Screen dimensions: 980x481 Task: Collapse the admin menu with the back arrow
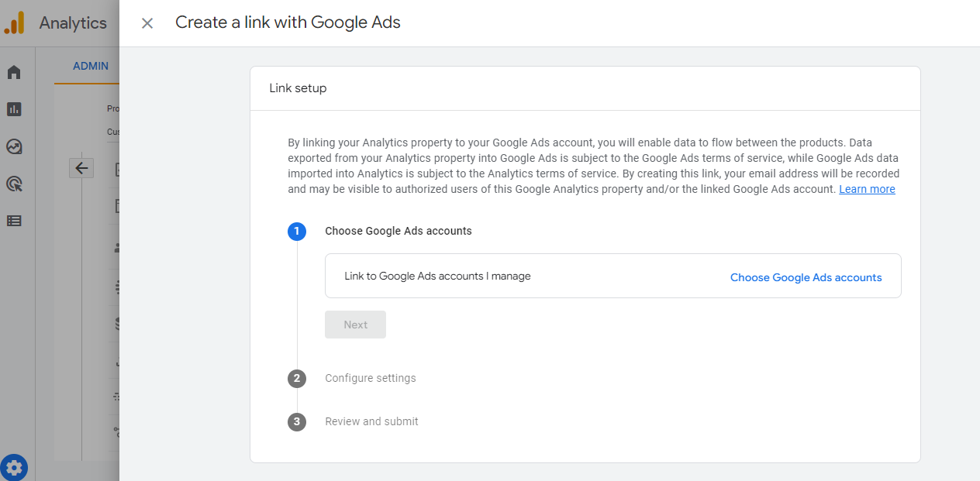pyautogui.click(x=81, y=167)
